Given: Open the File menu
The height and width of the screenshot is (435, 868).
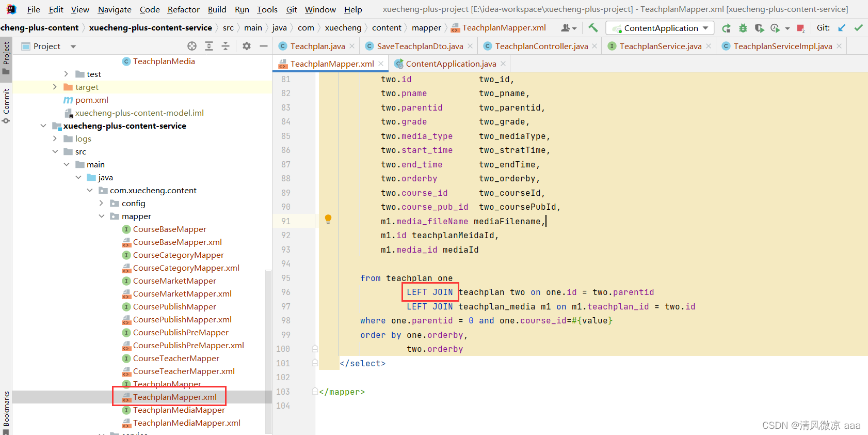Looking at the screenshot, I should click(x=34, y=9).
